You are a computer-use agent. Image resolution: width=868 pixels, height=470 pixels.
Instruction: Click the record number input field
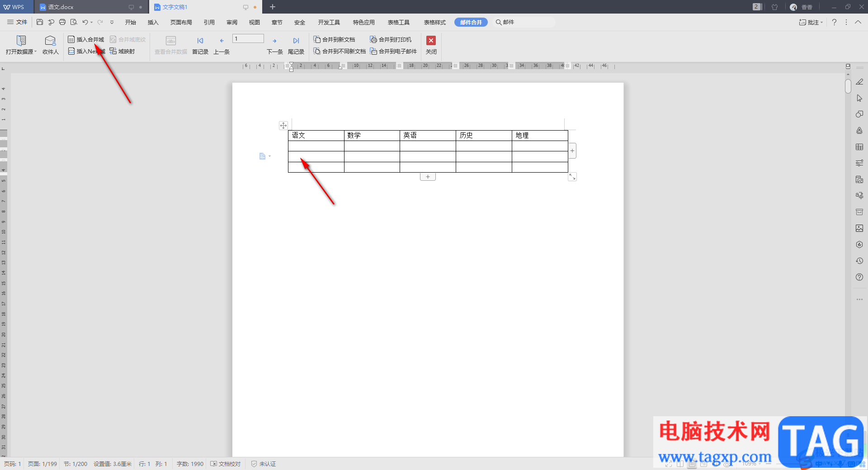click(248, 39)
